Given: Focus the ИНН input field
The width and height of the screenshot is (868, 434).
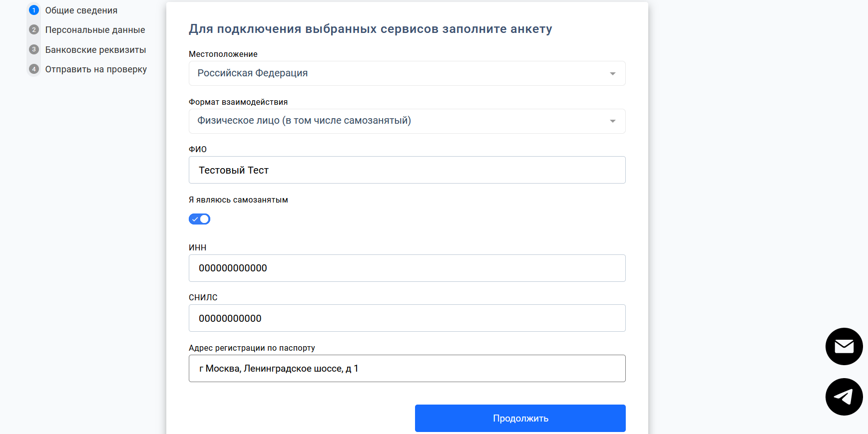Looking at the screenshot, I should point(407,268).
